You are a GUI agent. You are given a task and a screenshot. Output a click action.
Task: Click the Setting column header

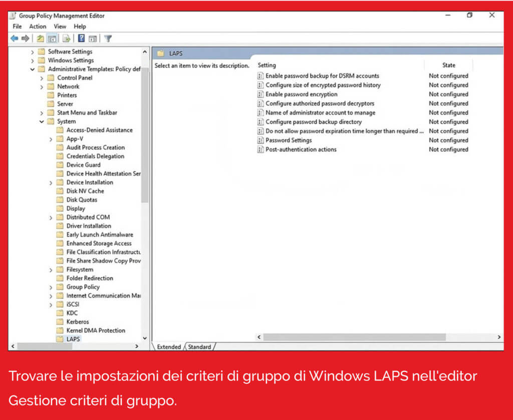tap(267, 65)
